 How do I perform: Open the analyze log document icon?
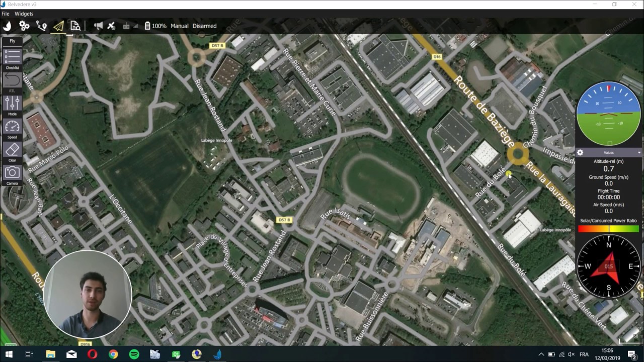tap(75, 26)
